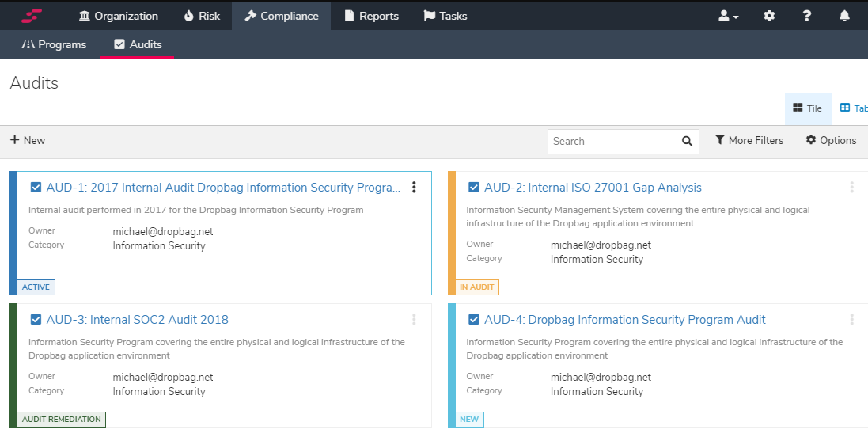Click the IN AUDIT status badge
The width and height of the screenshot is (868, 437).
click(477, 287)
